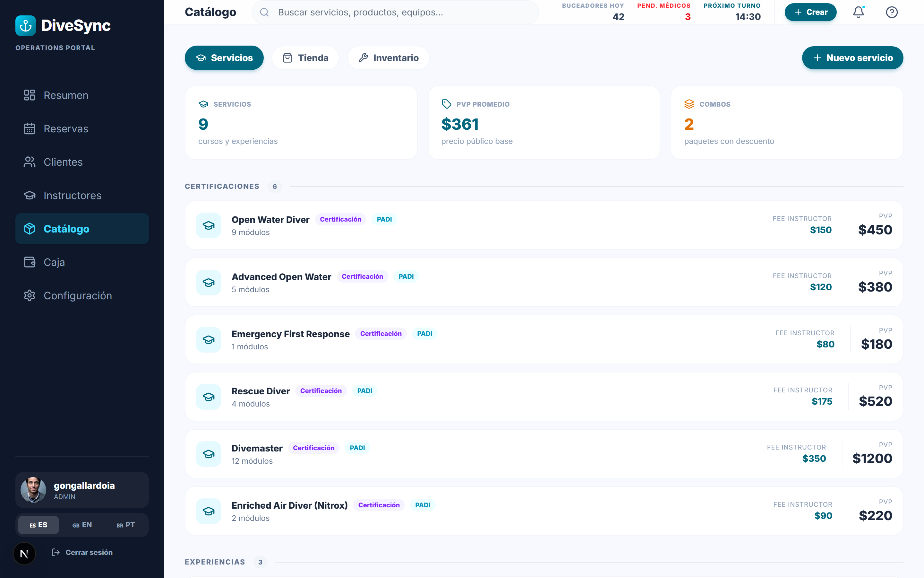
Task: Switch to the Inventario tab
Action: coord(388,58)
